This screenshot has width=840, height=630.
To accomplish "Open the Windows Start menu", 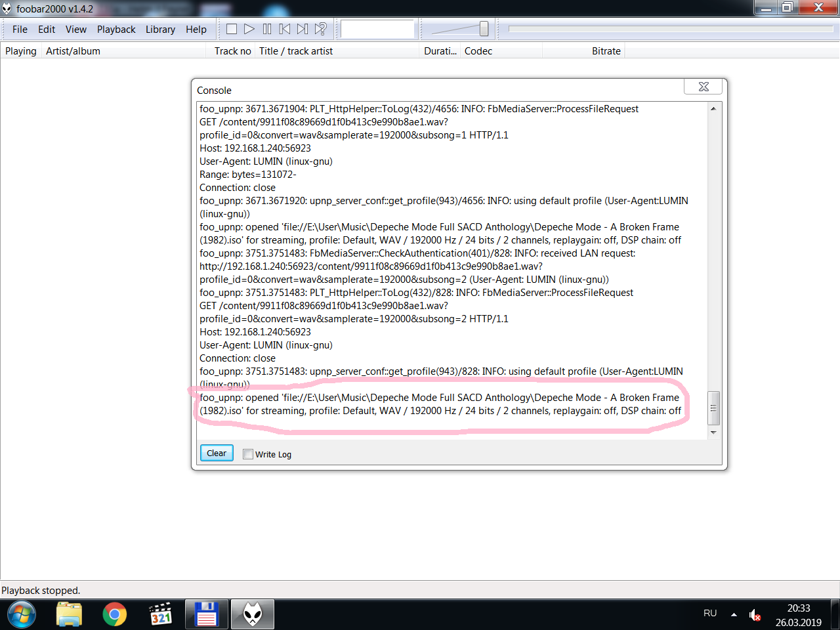I will 22,615.
